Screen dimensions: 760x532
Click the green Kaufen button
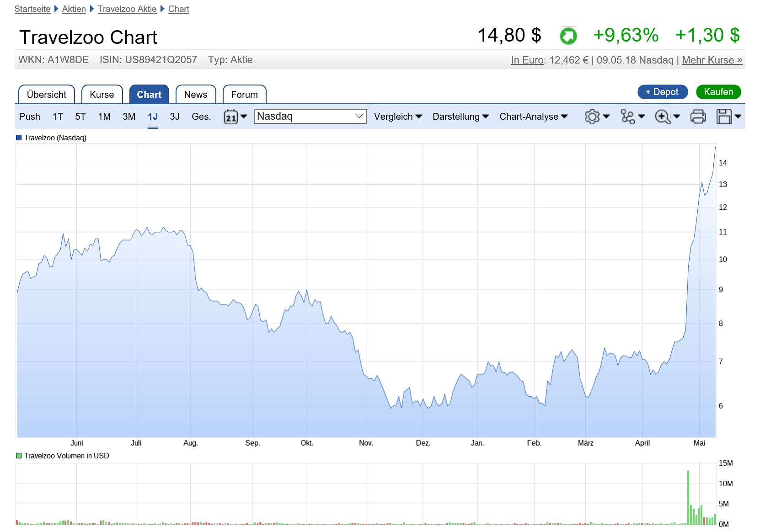pyautogui.click(x=718, y=92)
